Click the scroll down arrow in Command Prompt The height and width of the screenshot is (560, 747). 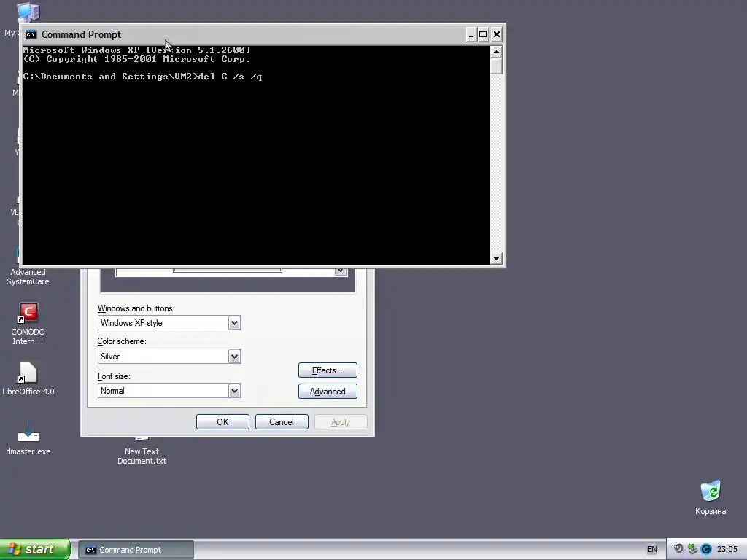tap(496, 259)
